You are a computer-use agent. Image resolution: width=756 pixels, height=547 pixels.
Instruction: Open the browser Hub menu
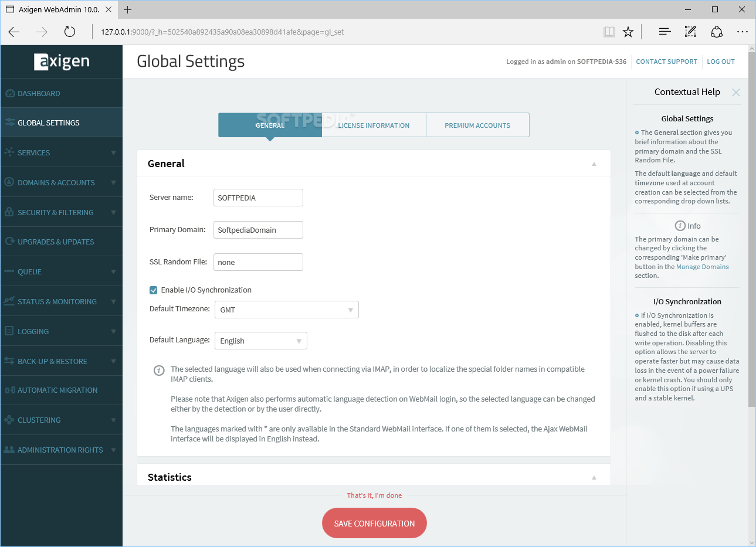tap(665, 32)
